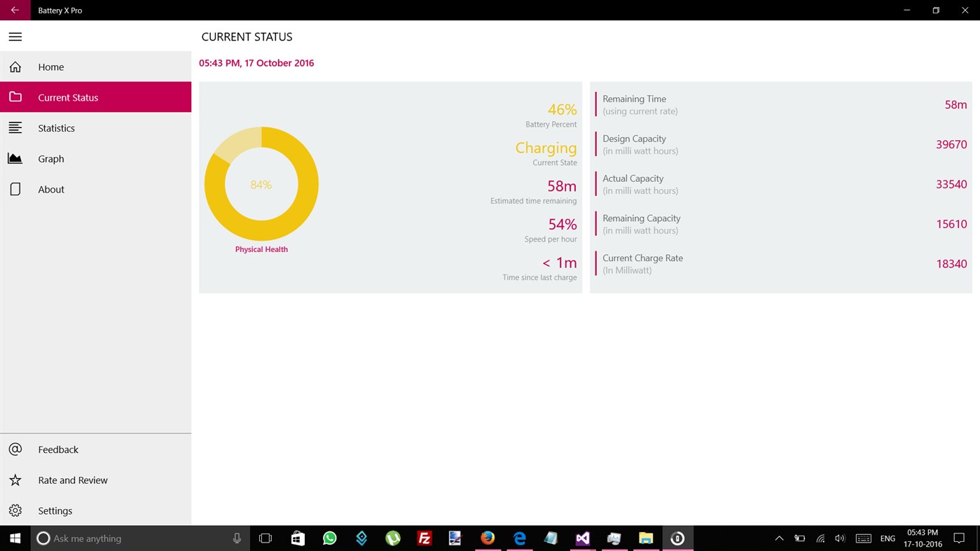The height and width of the screenshot is (551, 980).
Task: Expand hidden icons in the system tray
Action: pyautogui.click(x=778, y=538)
